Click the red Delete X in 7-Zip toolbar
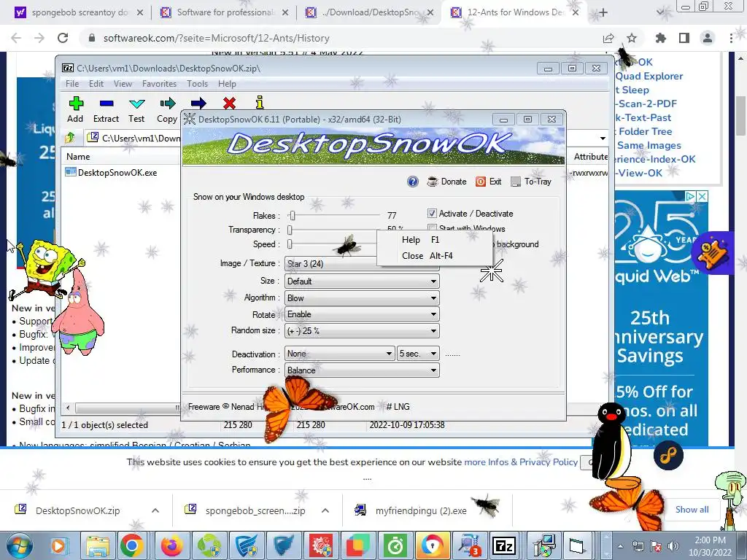Viewport: 747px width, 560px height. click(229, 103)
